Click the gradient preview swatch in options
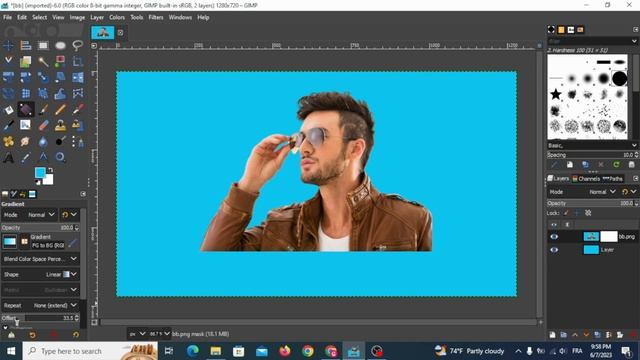 [x=9, y=241]
